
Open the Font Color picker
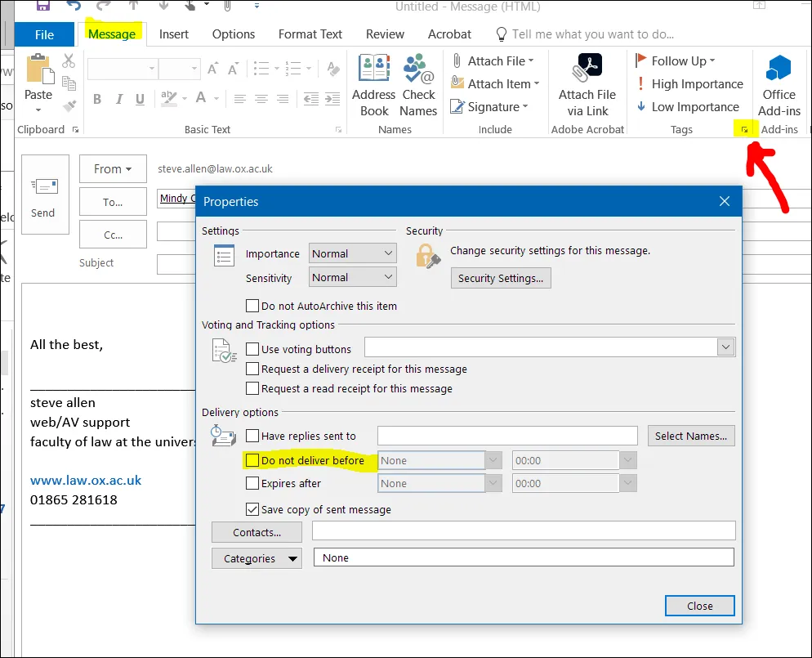(x=202, y=98)
